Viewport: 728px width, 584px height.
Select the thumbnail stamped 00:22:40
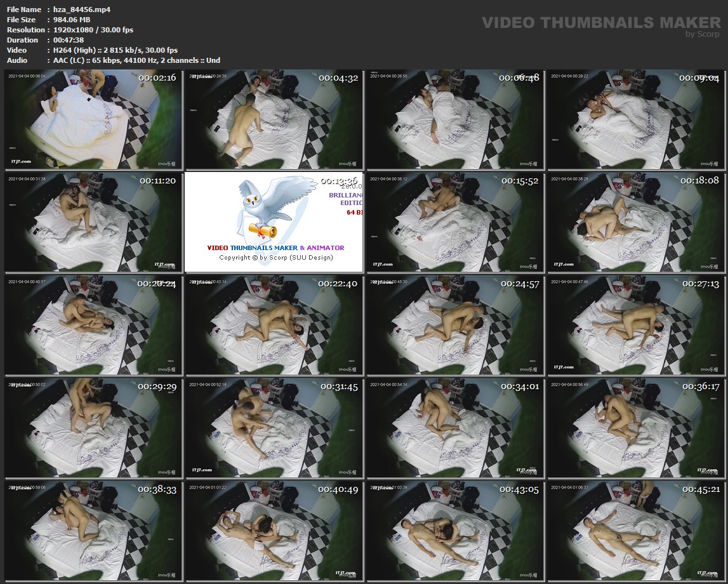click(274, 326)
